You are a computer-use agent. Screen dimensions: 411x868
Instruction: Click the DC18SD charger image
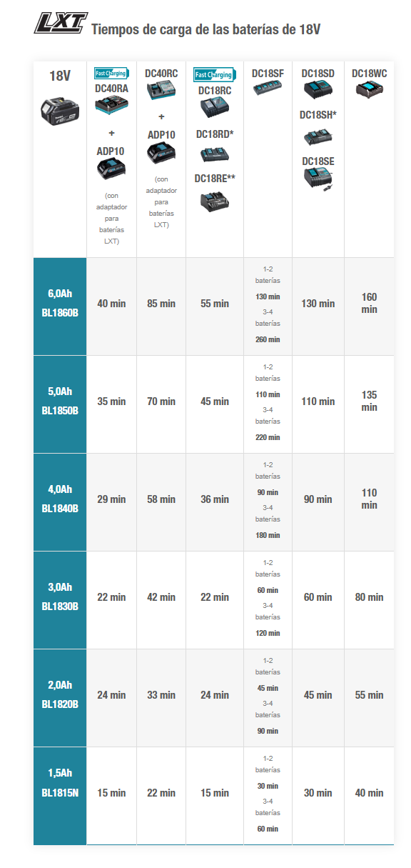[318, 93]
